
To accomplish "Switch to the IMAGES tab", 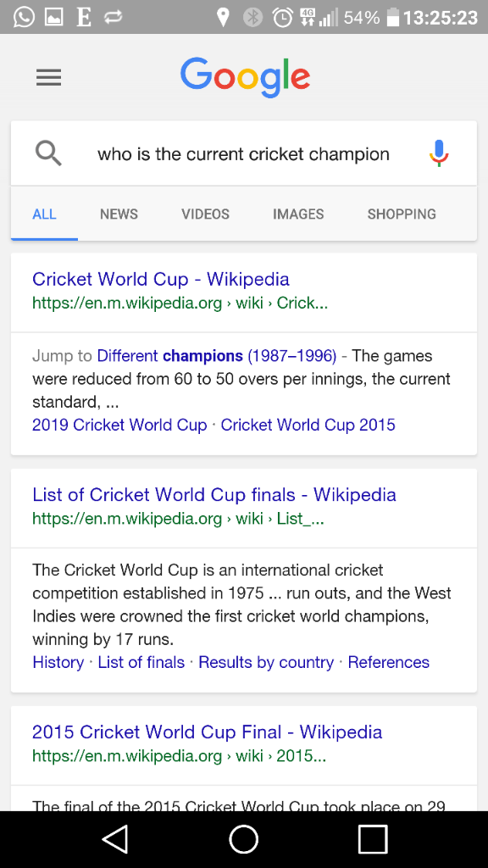I will click(298, 214).
